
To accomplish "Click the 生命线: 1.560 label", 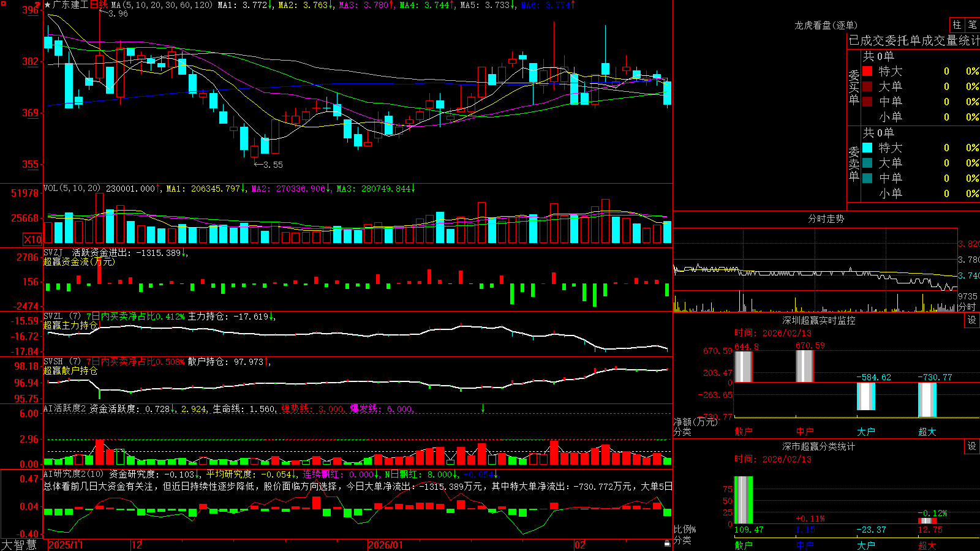I will tap(244, 409).
